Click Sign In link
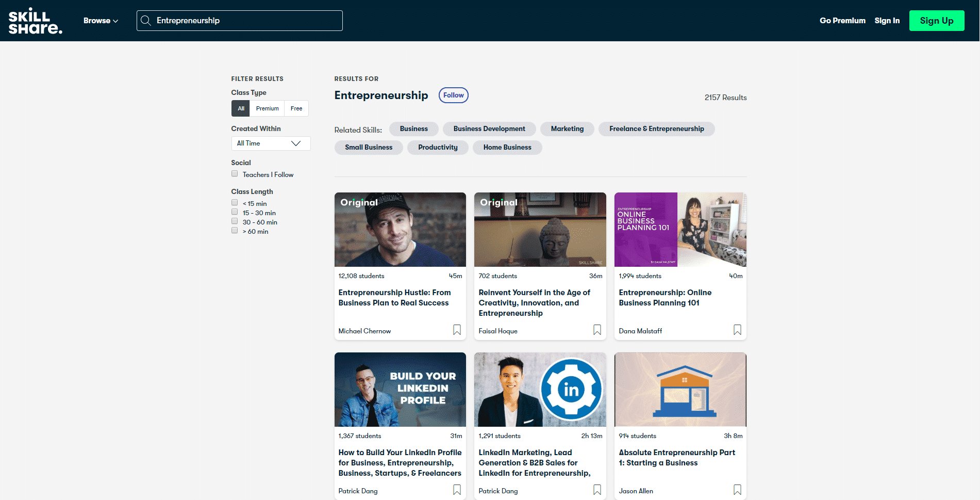Image resolution: width=980 pixels, height=500 pixels. pos(887,21)
